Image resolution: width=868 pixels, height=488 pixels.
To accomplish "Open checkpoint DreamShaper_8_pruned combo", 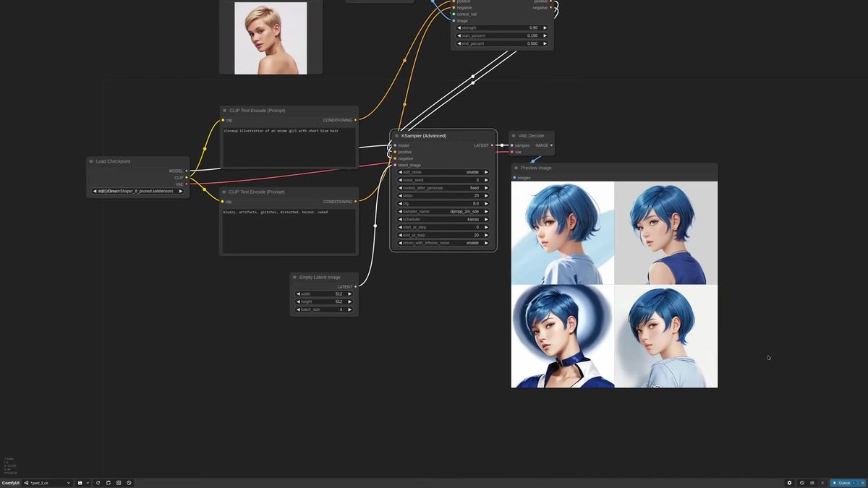I will [x=137, y=191].
